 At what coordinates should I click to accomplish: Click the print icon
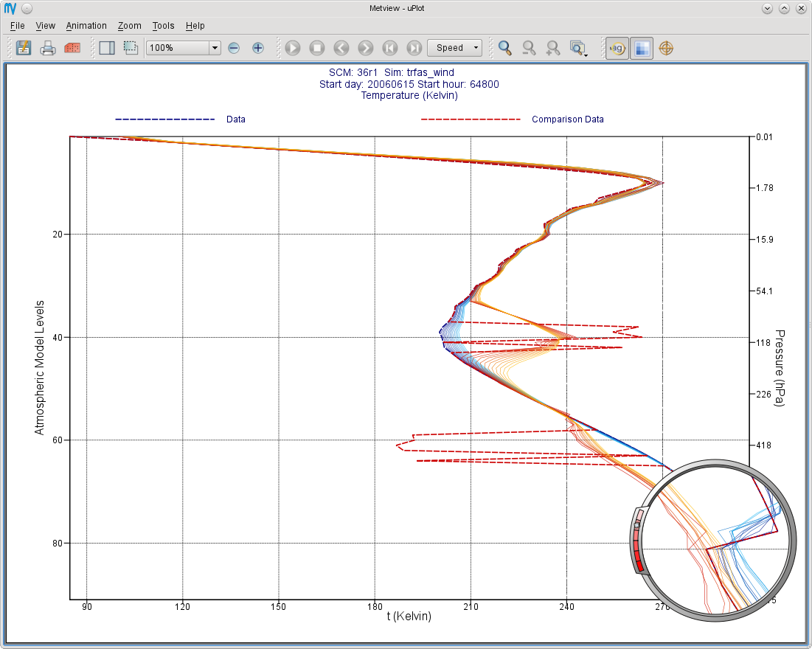click(x=48, y=48)
